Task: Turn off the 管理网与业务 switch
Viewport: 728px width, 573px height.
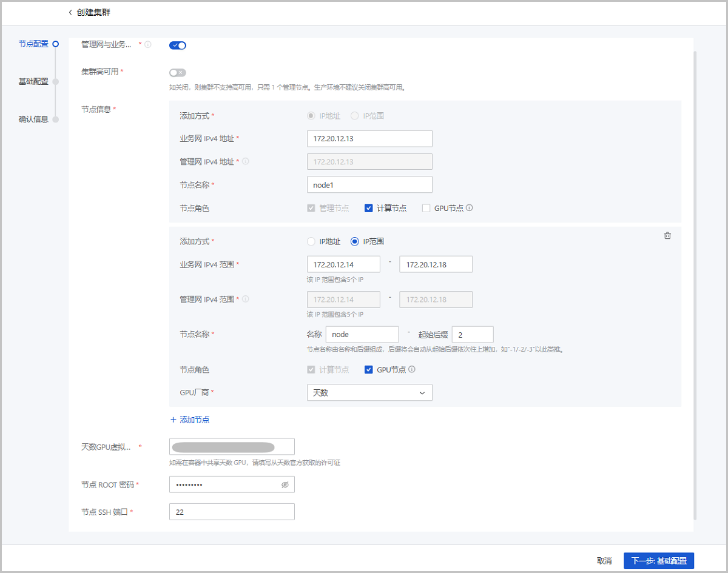Action: [178, 45]
